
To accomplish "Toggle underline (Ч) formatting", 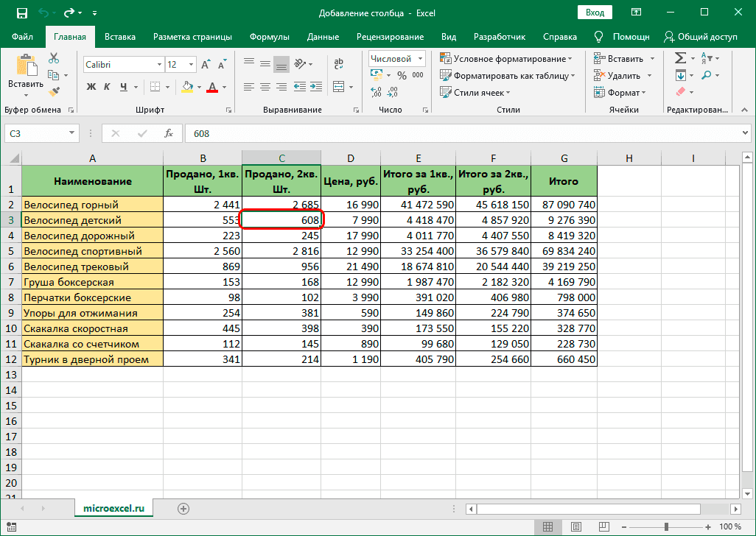I will [123, 86].
